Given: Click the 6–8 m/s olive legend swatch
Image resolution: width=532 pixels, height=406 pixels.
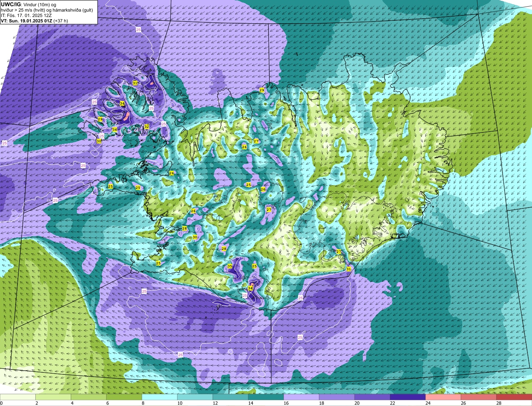Looking at the screenshot, I should pos(124,397).
